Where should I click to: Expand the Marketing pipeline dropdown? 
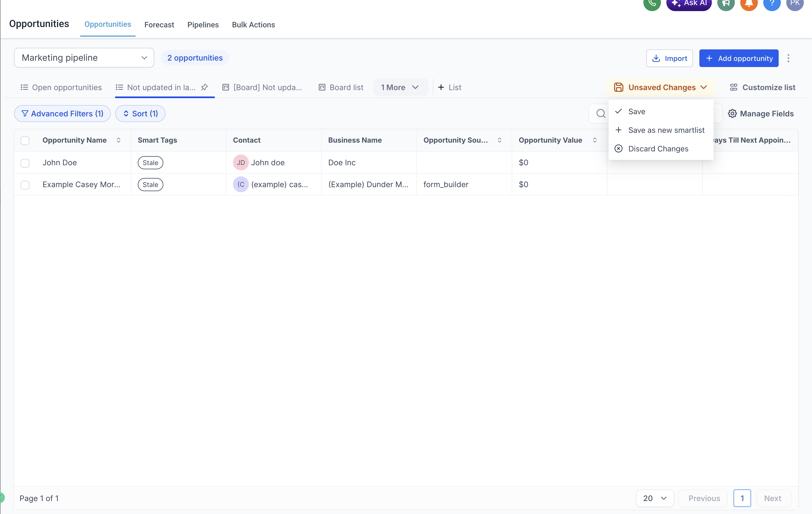click(x=84, y=58)
